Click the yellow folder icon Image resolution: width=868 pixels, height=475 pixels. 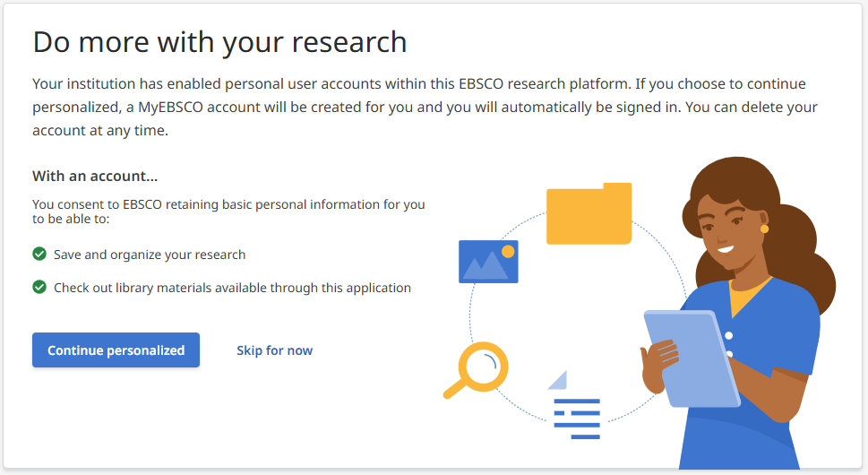click(589, 214)
